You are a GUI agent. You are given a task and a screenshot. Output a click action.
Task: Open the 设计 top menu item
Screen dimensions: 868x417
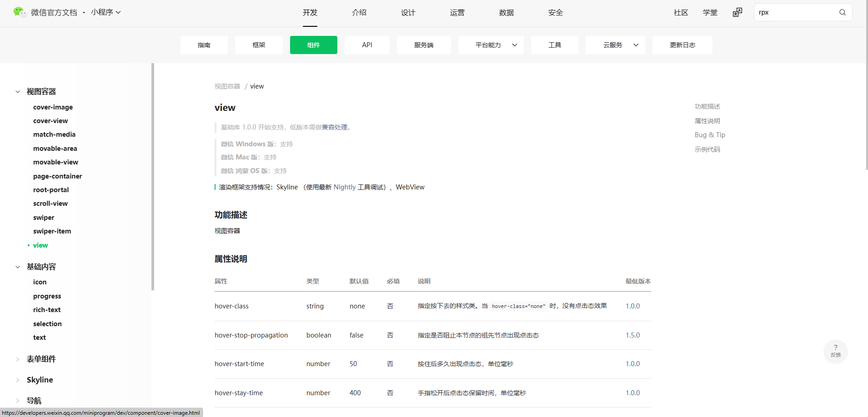pos(408,13)
